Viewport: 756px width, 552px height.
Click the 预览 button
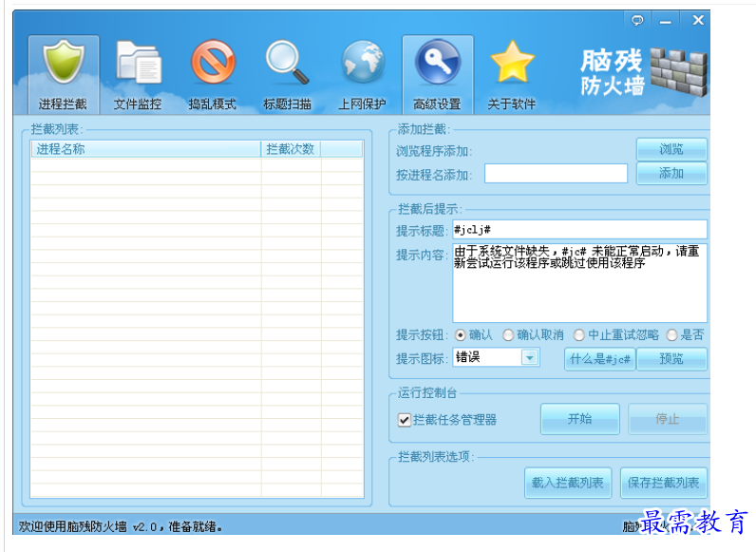coord(671,359)
